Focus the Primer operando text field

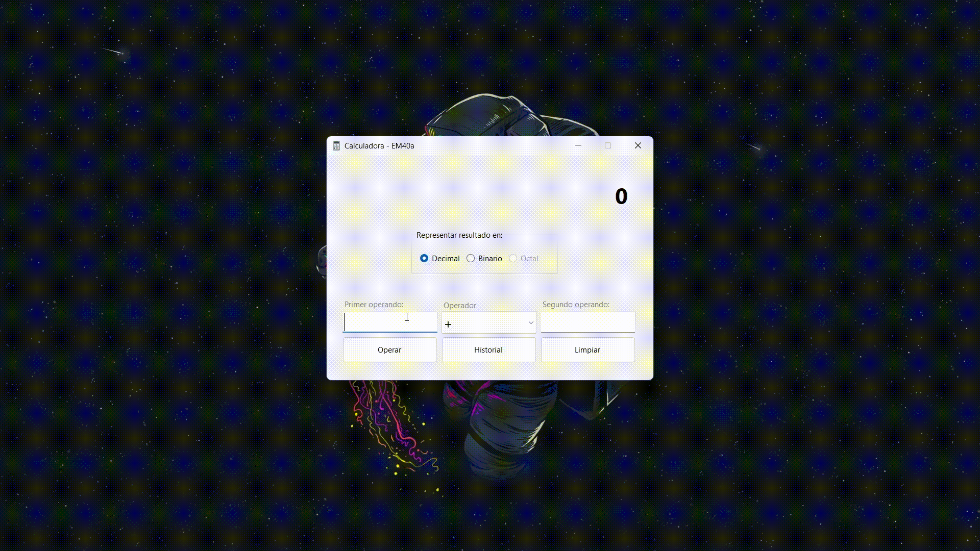[x=390, y=322]
